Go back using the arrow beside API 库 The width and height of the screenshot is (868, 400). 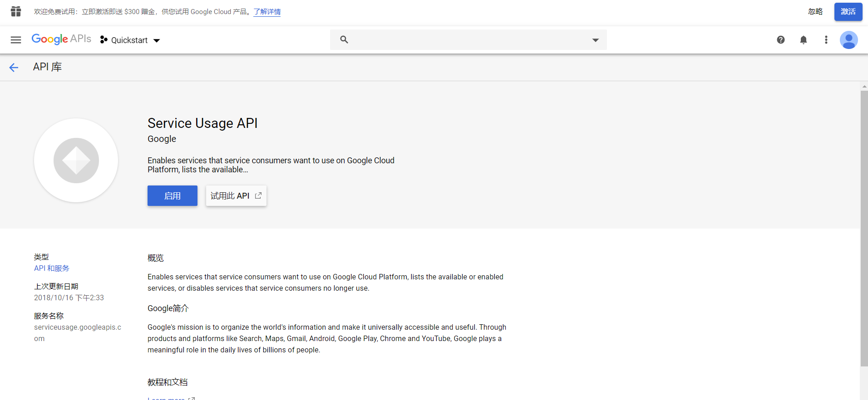(x=14, y=68)
